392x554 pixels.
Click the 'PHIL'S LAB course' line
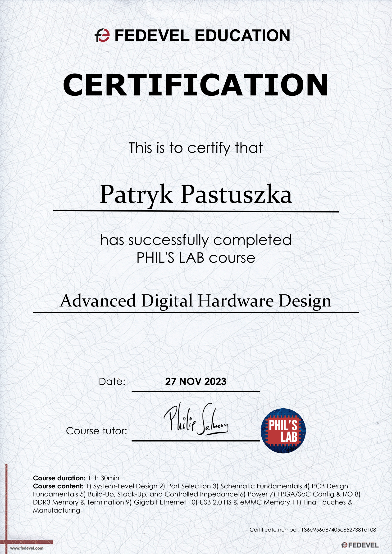point(196,258)
